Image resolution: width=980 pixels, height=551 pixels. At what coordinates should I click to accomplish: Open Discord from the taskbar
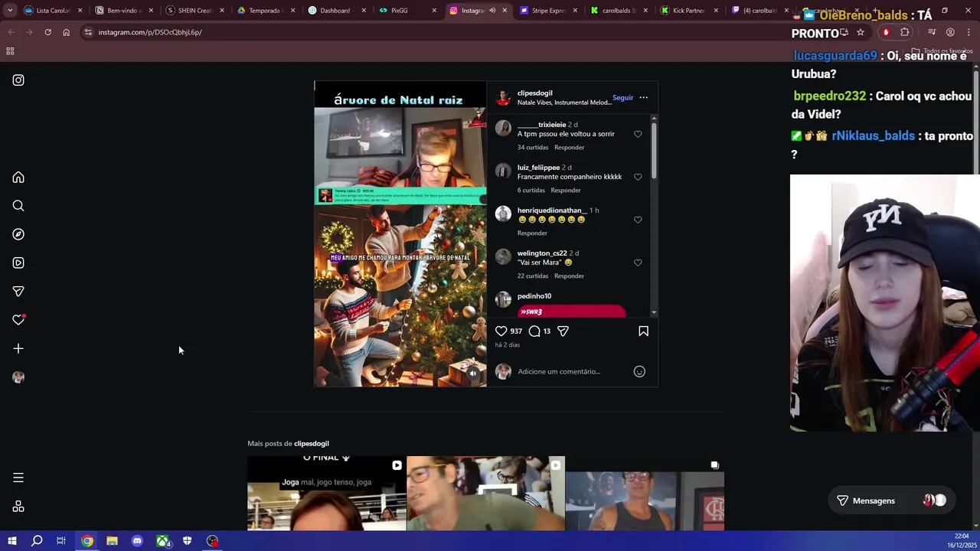[x=137, y=541]
